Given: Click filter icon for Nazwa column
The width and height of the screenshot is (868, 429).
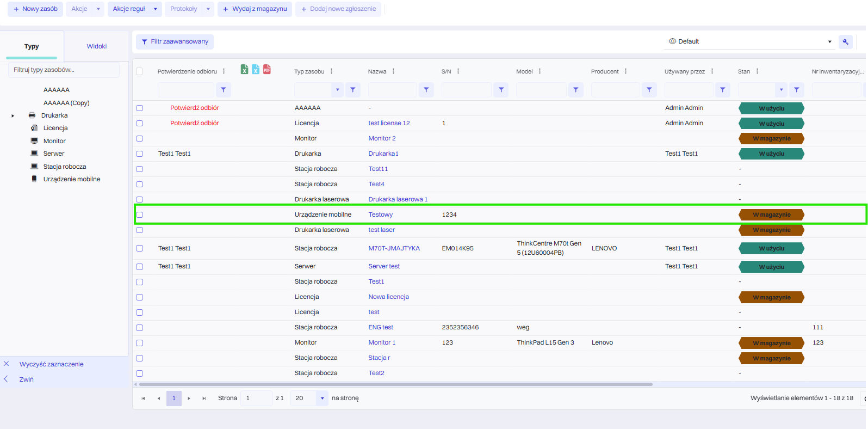Looking at the screenshot, I should 426,90.
